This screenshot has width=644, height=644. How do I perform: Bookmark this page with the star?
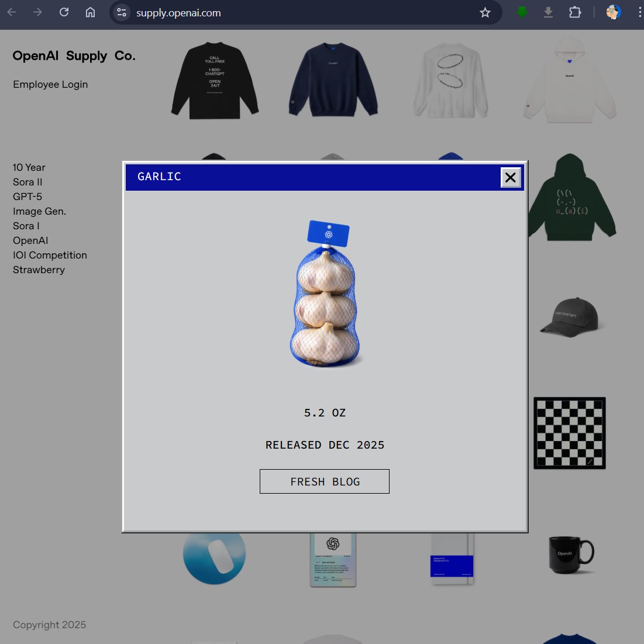[485, 13]
